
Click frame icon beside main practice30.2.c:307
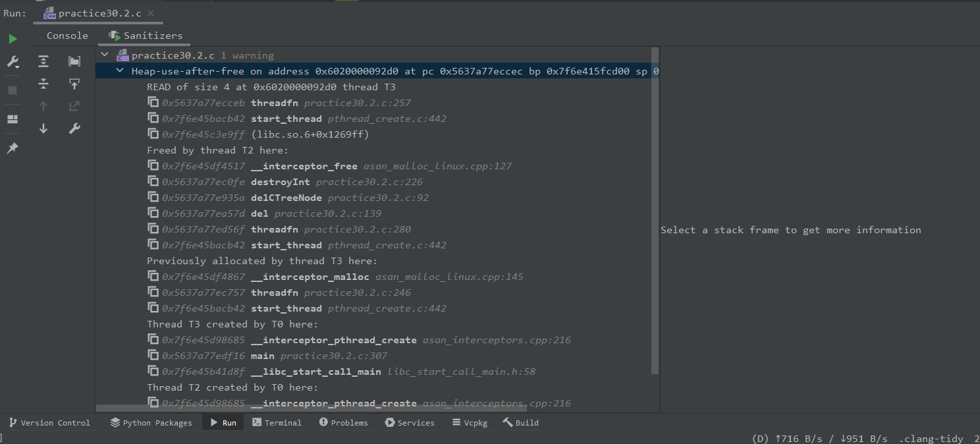[x=153, y=355]
